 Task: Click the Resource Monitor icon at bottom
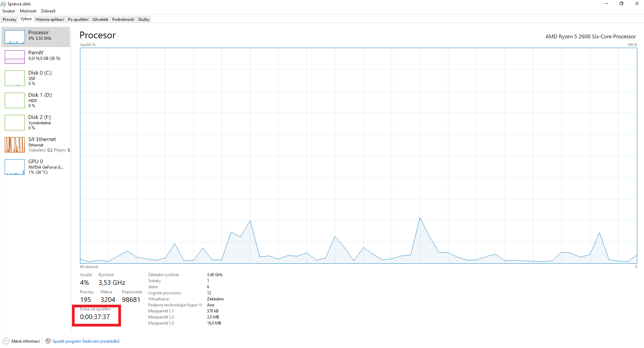(x=48, y=341)
